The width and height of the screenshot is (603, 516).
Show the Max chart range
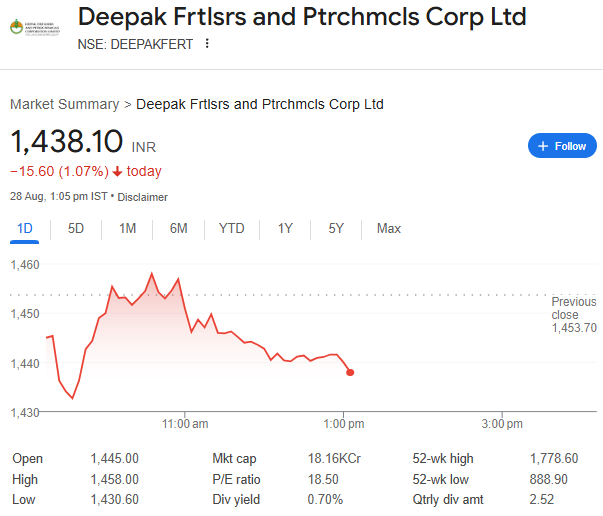[389, 228]
